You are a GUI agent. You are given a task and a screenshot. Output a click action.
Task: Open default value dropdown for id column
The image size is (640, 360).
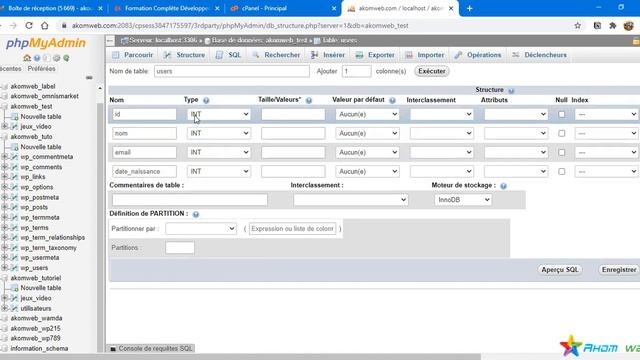pyautogui.click(x=367, y=114)
